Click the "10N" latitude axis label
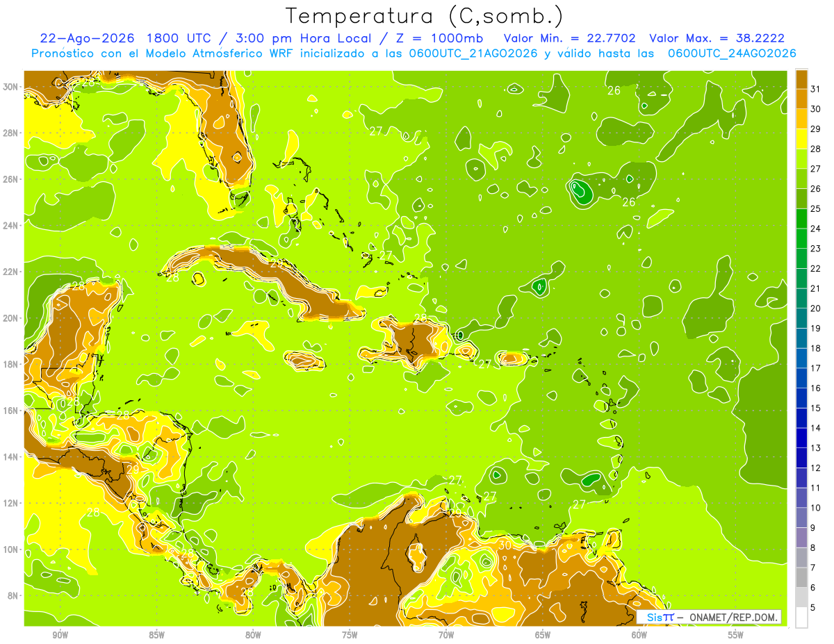This screenshot has width=834, height=644. pos(11,550)
